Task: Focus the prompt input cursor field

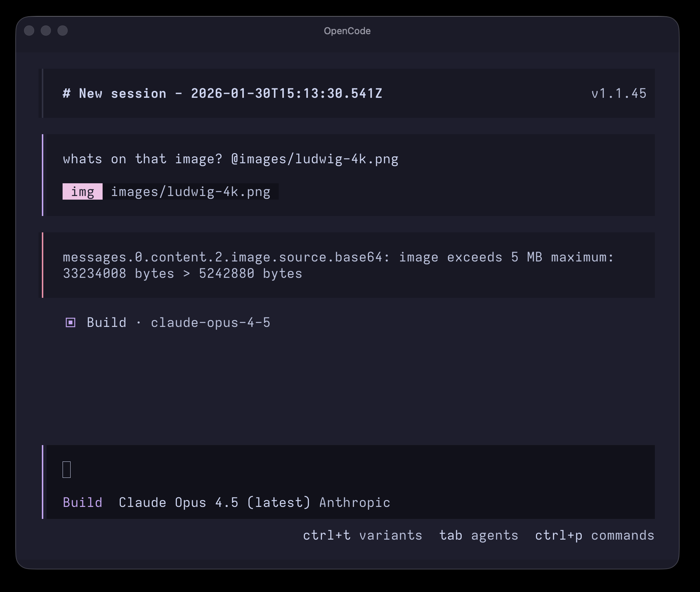Action: (67, 469)
